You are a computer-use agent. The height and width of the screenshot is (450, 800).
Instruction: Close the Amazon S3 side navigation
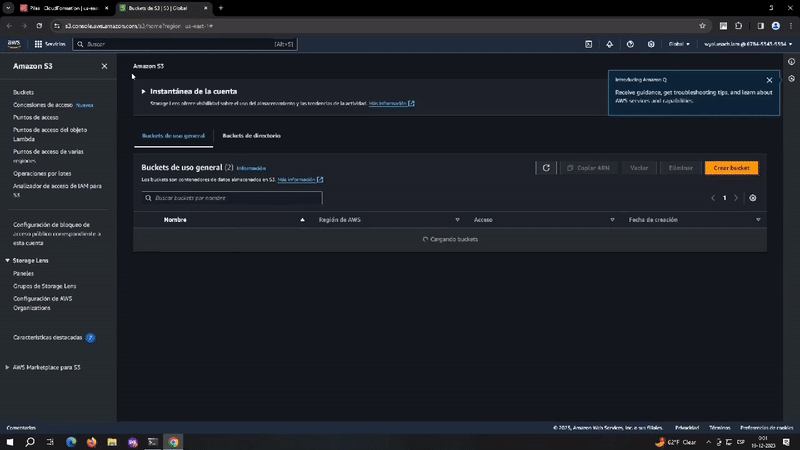pyautogui.click(x=104, y=66)
